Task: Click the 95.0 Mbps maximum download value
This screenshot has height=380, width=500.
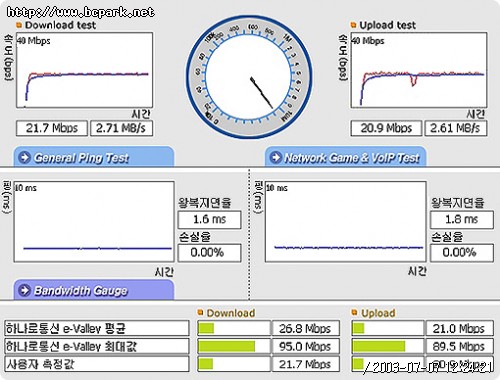Action: [306, 346]
